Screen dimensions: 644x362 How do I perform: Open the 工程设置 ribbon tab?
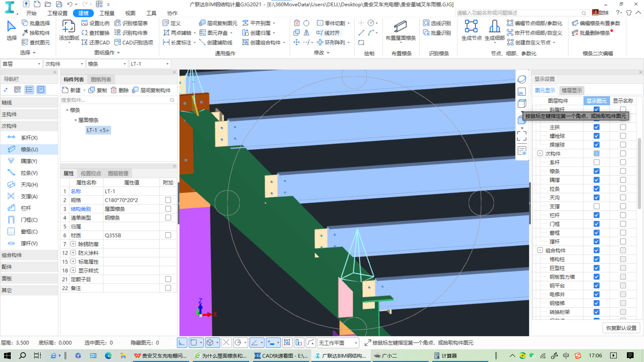[57, 13]
